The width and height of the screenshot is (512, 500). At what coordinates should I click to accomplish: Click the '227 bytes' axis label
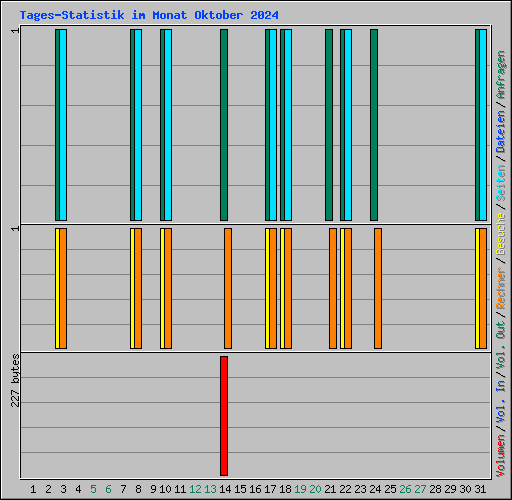point(15,381)
